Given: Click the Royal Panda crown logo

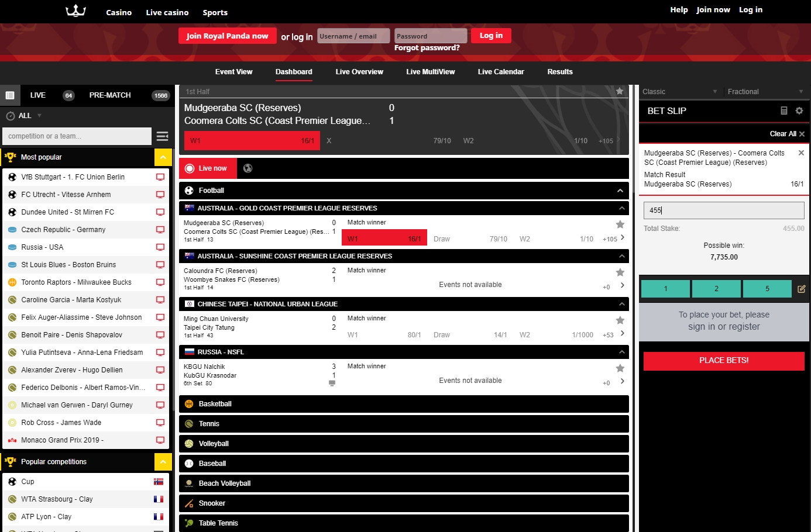Looking at the screenshot, I should click(75, 11).
